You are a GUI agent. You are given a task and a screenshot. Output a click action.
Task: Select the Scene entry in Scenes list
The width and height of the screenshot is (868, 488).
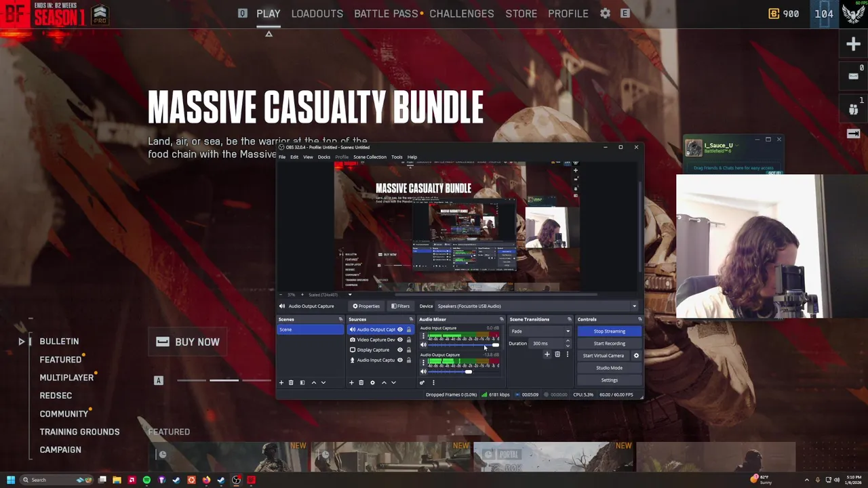[311, 330]
